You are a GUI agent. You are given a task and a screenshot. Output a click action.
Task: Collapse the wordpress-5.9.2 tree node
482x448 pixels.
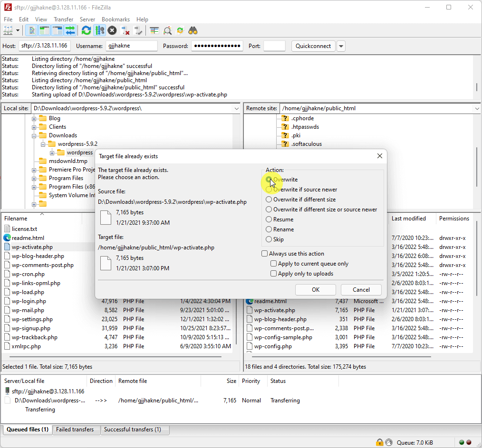[43, 144]
